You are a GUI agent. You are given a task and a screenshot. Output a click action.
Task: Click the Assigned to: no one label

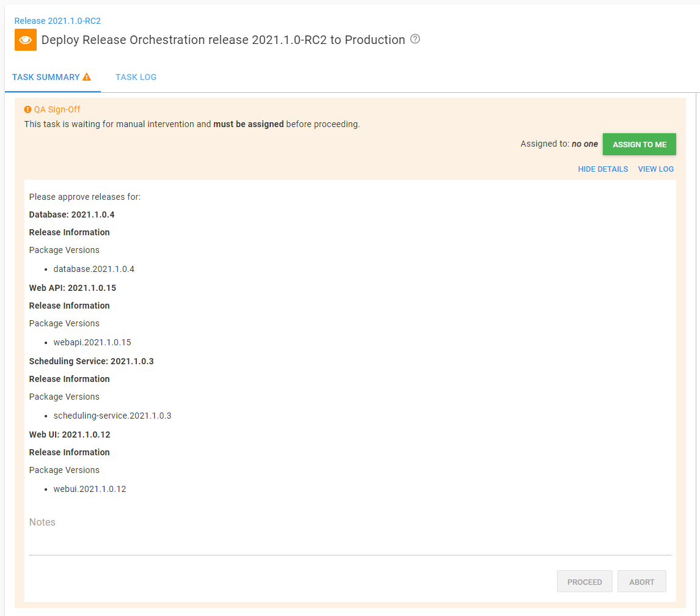(x=559, y=144)
